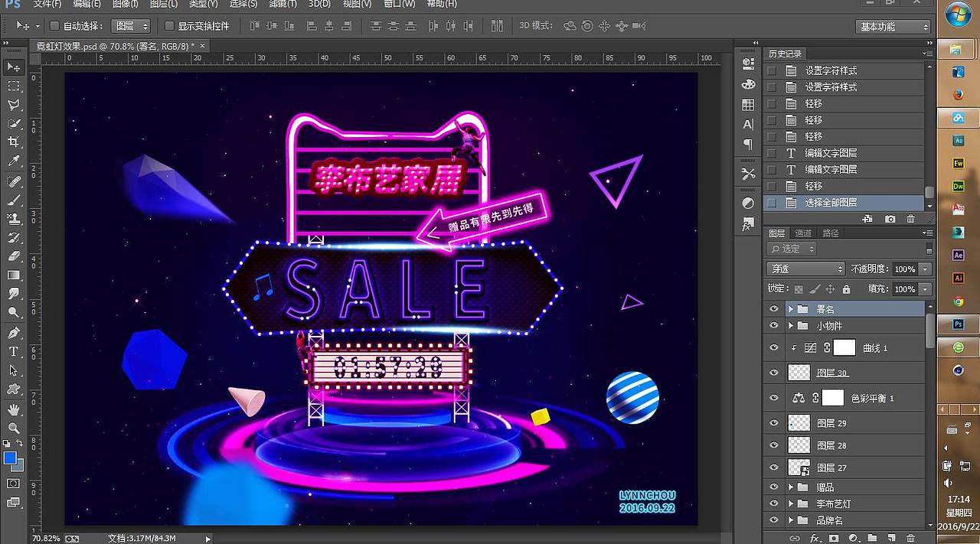Change the screen mode
Viewport: 980px width, 544px height.
14,503
